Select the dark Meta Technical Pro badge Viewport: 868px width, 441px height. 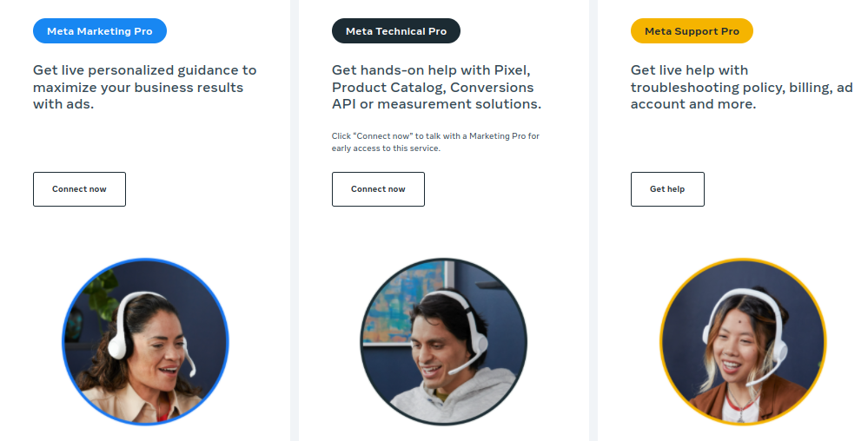pyautogui.click(x=396, y=31)
